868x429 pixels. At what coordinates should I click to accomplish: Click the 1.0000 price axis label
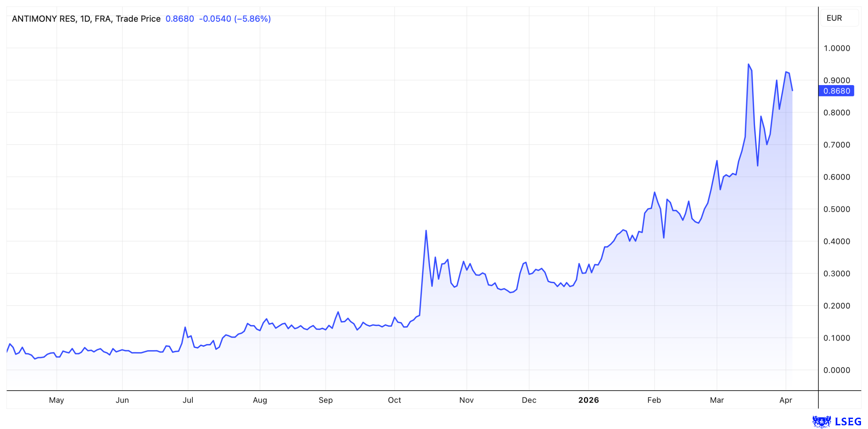pos(836,48)
